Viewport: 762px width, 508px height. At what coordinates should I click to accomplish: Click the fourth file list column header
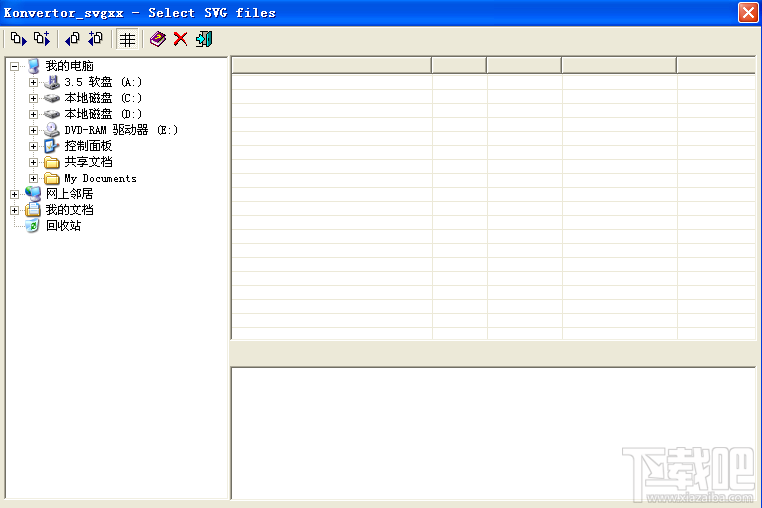619,65
